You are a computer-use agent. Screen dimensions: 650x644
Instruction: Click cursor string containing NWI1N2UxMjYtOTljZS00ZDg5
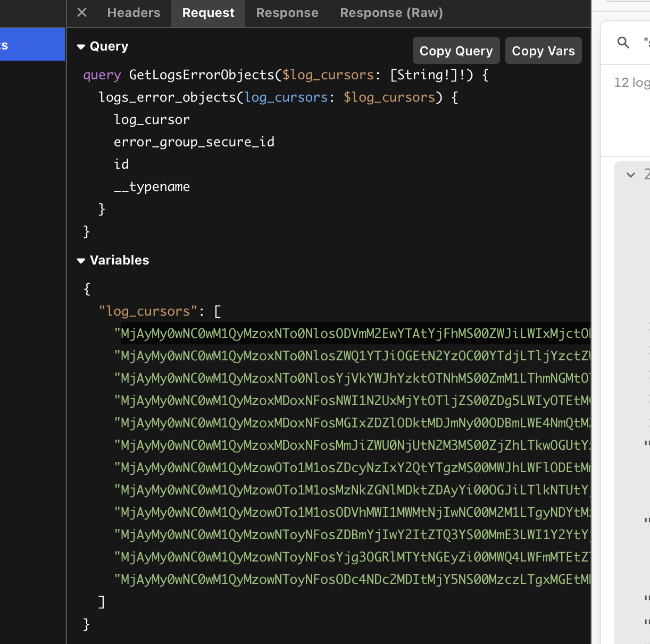coord(353,400)
